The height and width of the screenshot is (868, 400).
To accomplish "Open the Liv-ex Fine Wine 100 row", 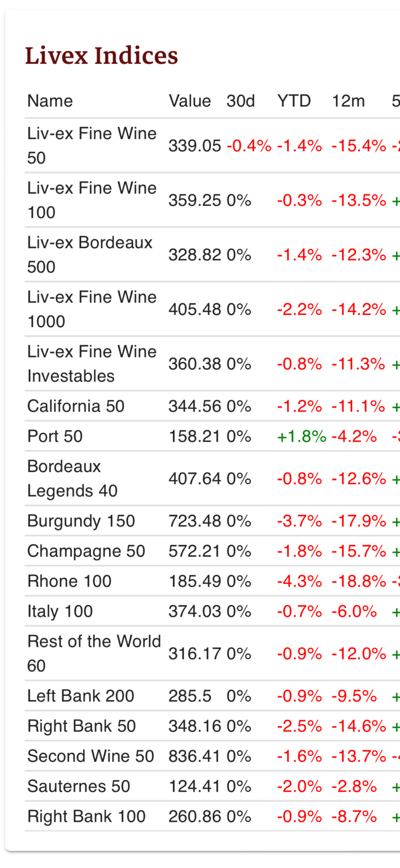I will click(x=212, y=200).
